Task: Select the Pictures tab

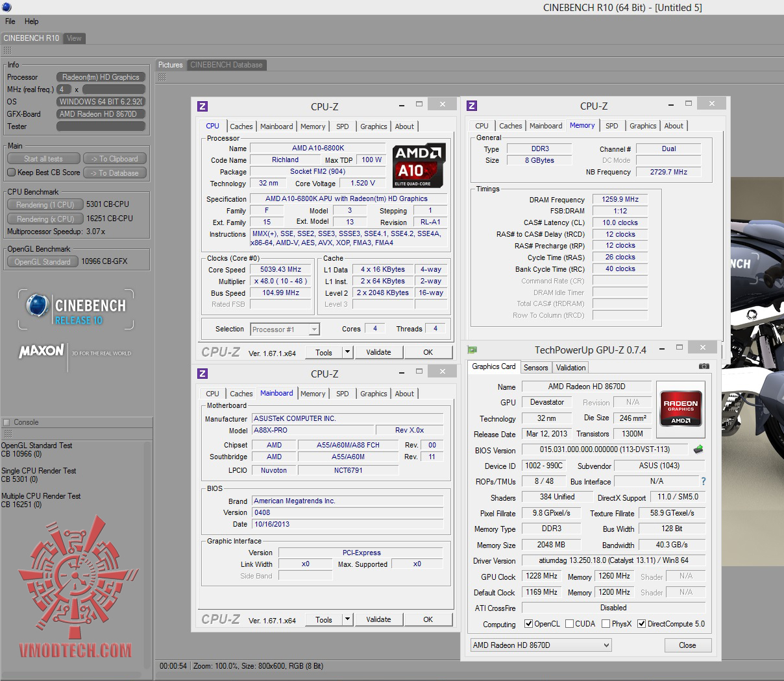Action: tap(171, 65)
